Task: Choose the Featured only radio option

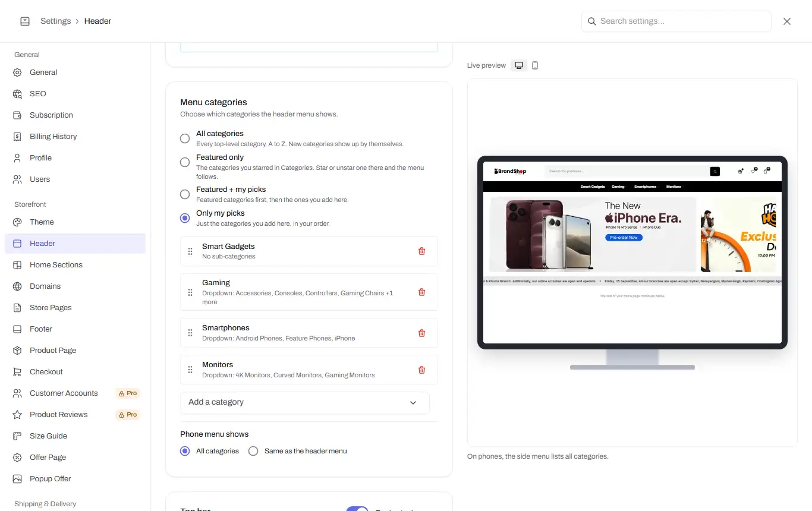Action: pyautogui.click(x=185, y=162)
